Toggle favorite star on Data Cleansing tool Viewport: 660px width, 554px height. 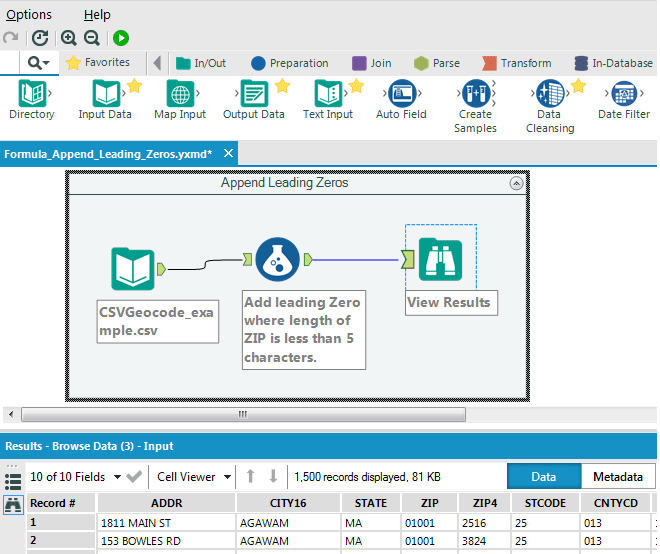coord(578,87)
